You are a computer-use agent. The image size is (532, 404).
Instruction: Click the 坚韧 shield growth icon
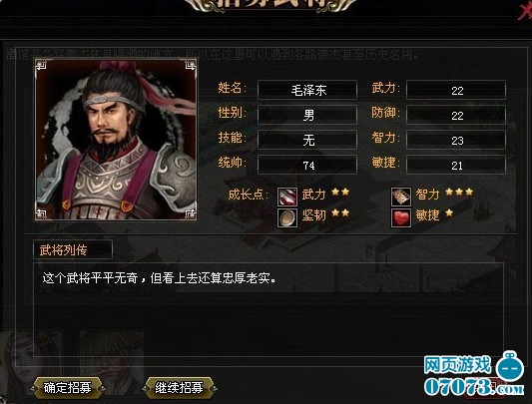(287, 217)
